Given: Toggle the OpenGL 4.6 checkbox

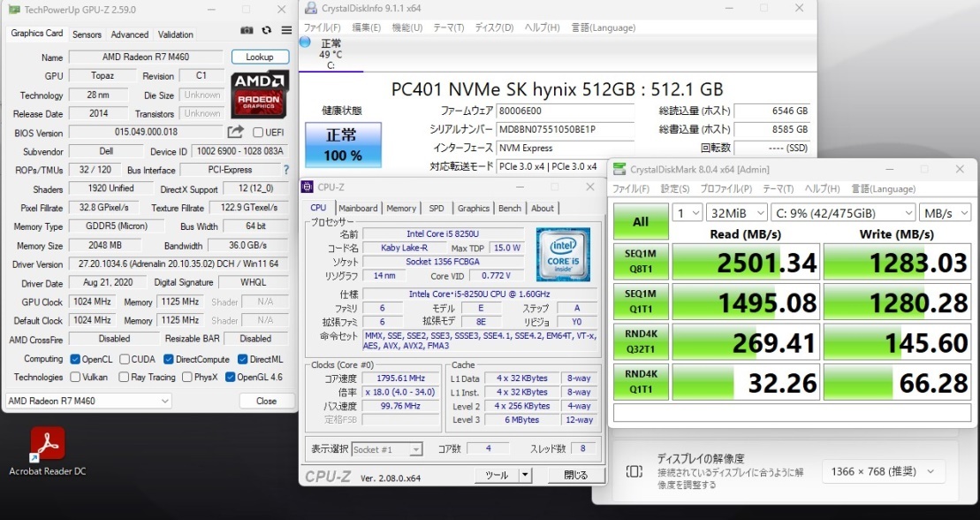Looking at the screenshot, I should (230, 378).
